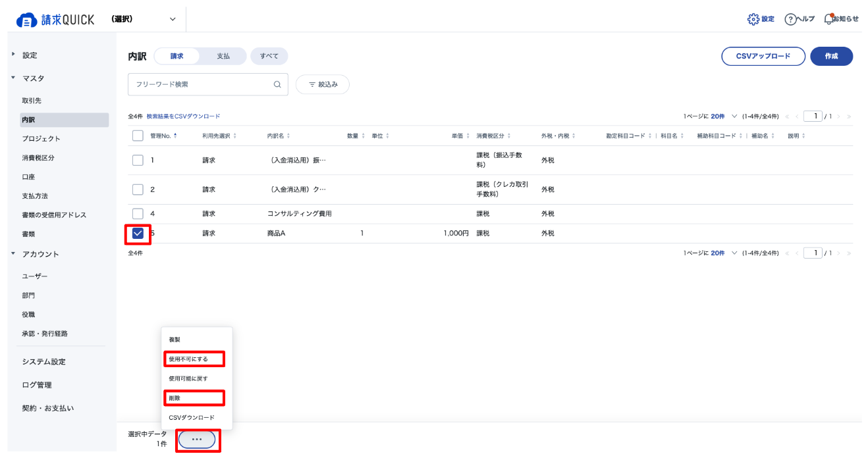Choose 使用不可にする in the menu
The width and height of the screenshot is (868, 458).
[188, 359]
